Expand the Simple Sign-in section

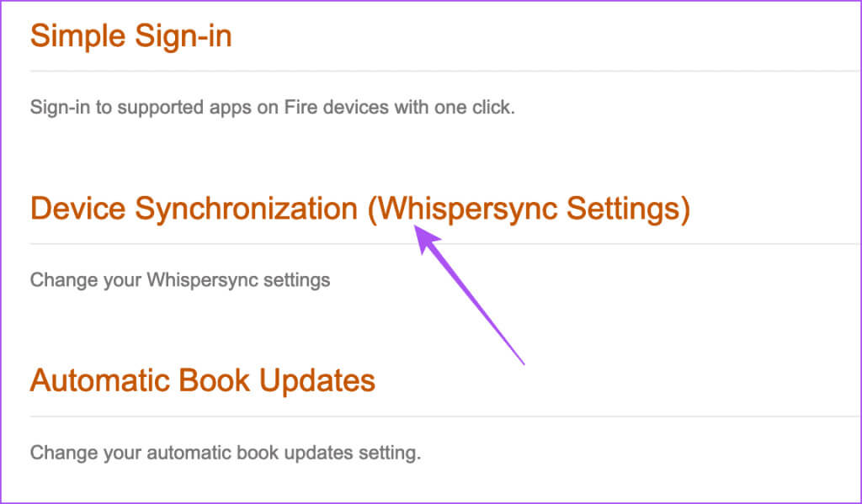tap(130, 37)
